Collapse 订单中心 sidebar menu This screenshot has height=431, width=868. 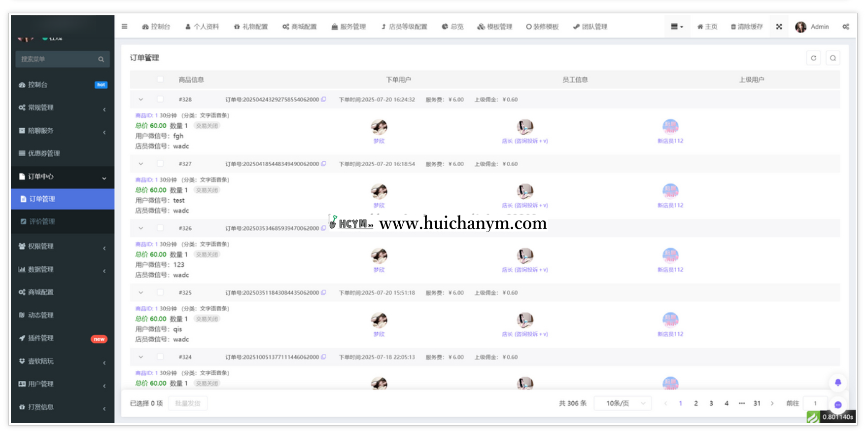(x=63, y=177)
